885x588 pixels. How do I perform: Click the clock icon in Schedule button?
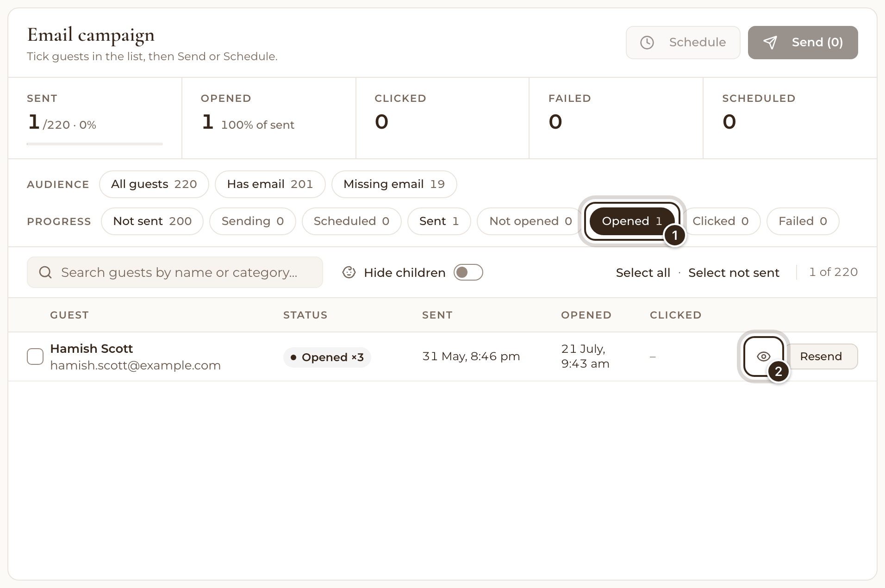[x=647, y=43]
